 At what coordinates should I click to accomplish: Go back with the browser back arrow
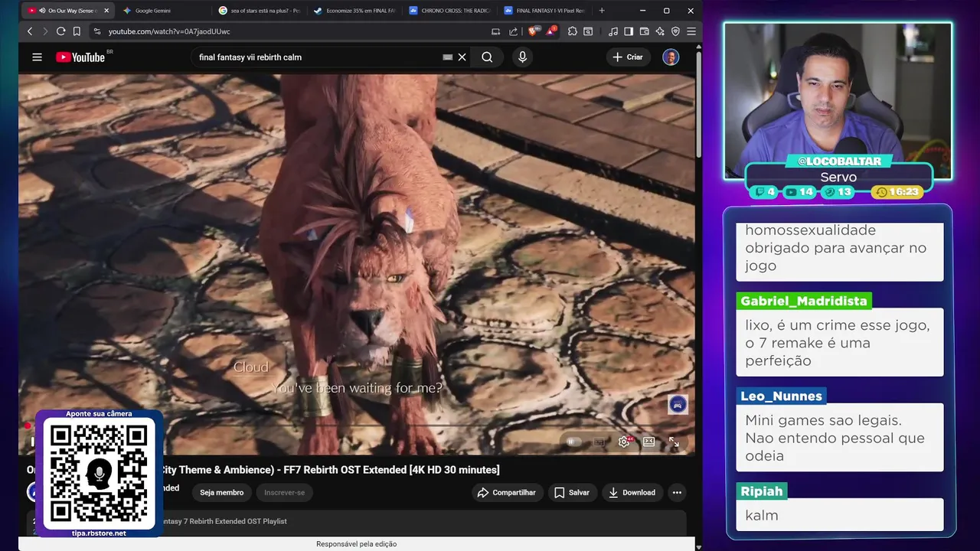(30, 31)
